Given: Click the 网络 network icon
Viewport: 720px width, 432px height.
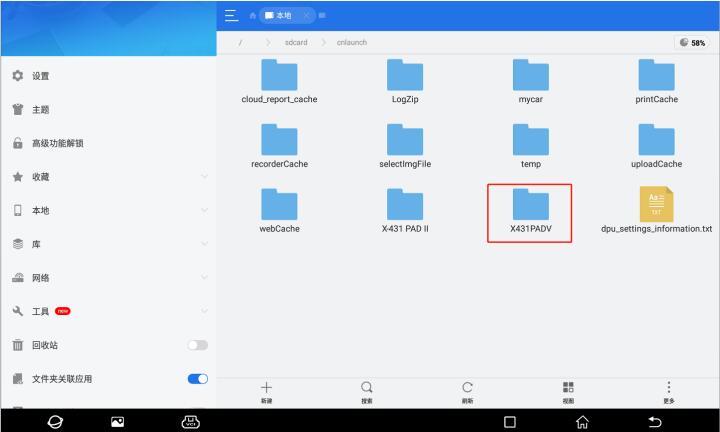Looking at the screenshot, I should tap(18, 277).
